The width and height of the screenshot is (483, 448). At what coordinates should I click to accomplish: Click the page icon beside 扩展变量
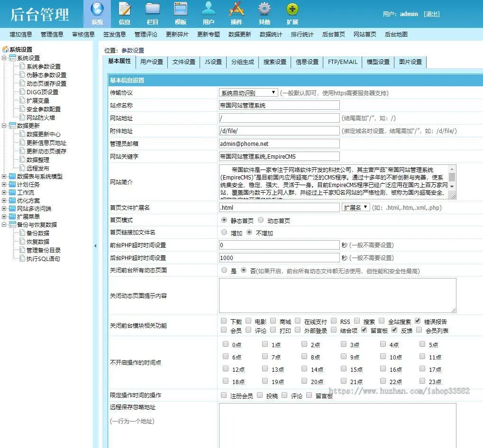coord(22,100)
